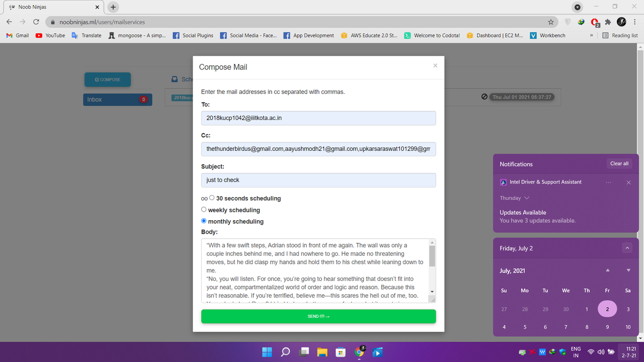
Task: Launch Google Chrome from the taskbar
Action: click(359, 352)
